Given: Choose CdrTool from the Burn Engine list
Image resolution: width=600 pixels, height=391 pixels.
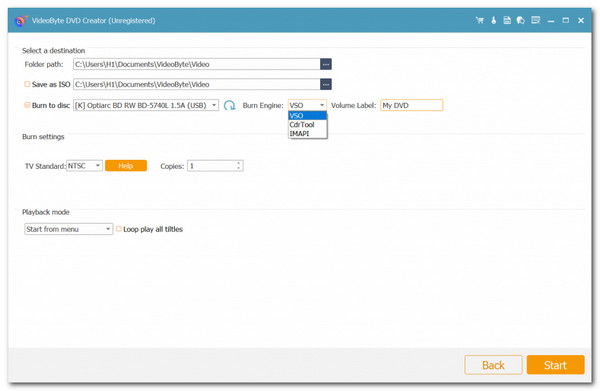Looking at the screenshot, I should tap(307, 125).
